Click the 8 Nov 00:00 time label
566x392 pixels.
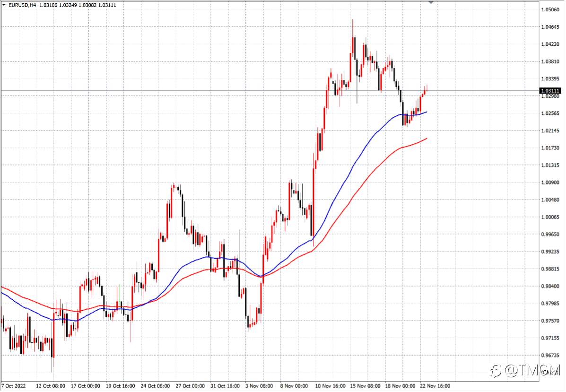click(x=294, y=386)
